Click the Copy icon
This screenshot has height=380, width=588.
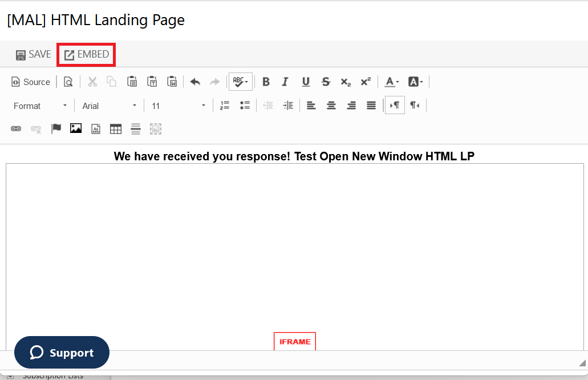112,82
